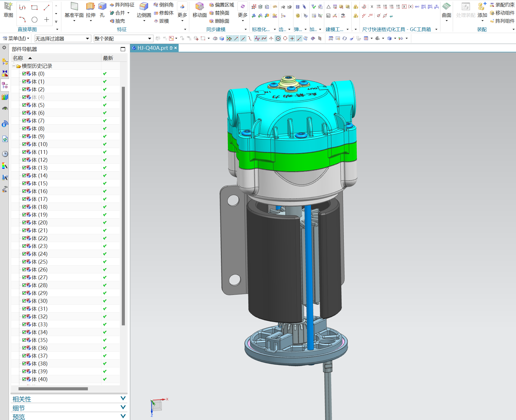Select the Add component (添加) icon
The height and width of the screenshot is (420, 516).
tap(482, 7)
